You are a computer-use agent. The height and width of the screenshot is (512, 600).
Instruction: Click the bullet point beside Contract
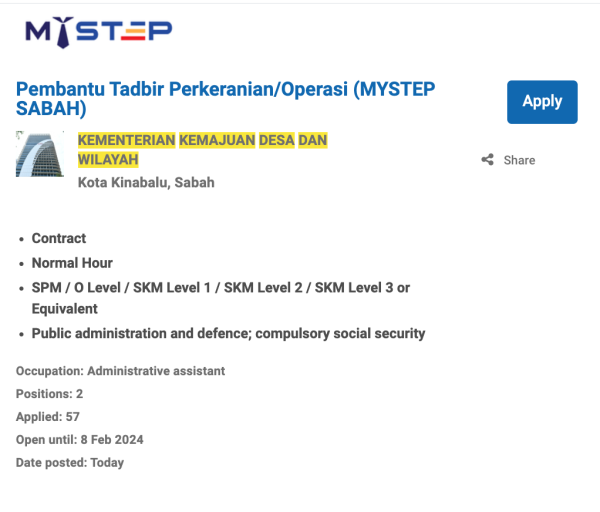[x=22, y=239]
